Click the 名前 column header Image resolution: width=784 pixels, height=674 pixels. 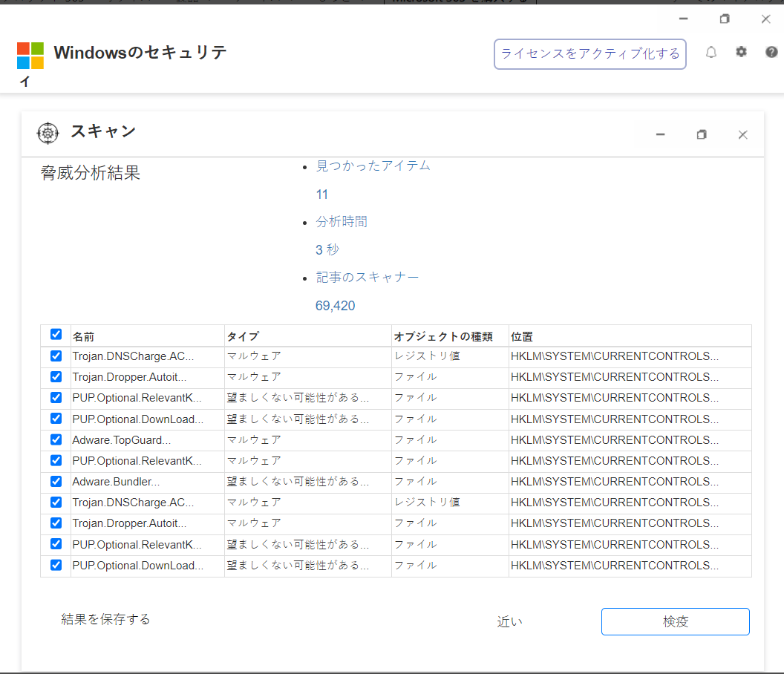pos(84,336)
